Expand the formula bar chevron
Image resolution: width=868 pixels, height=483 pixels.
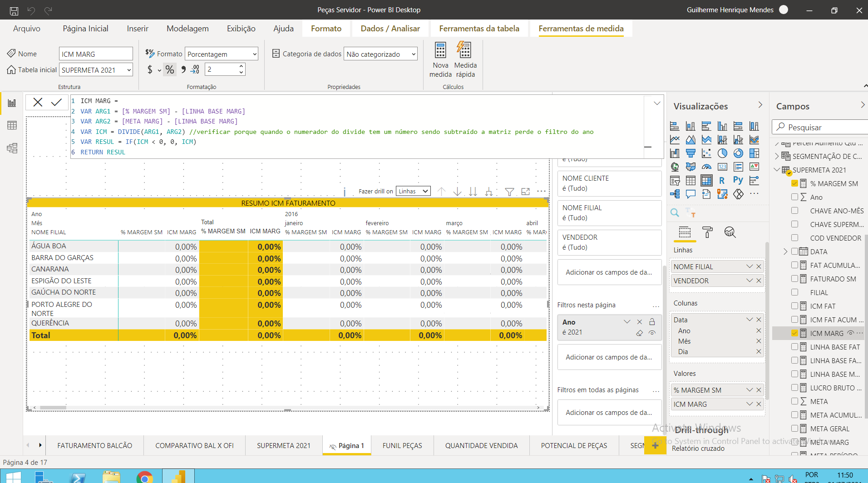[x=657, y=103]
